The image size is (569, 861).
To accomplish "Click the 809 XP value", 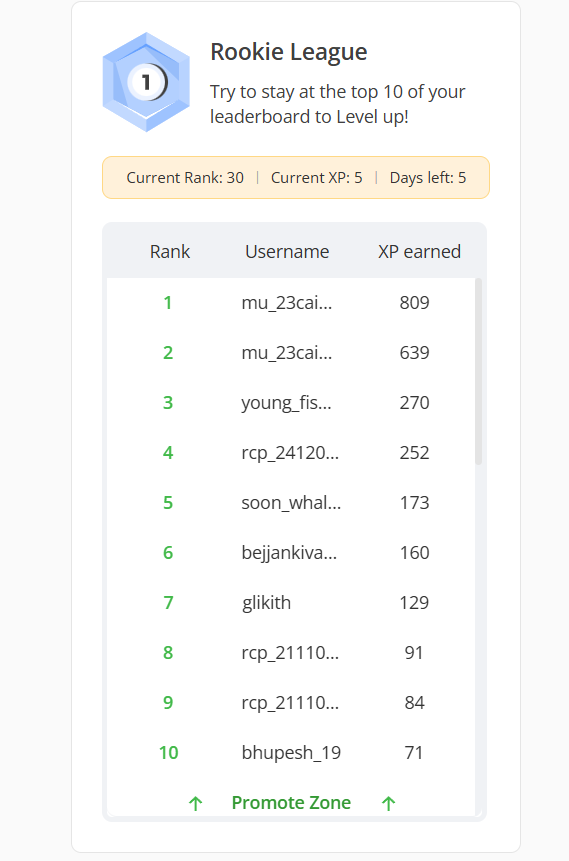I will 415,303.
